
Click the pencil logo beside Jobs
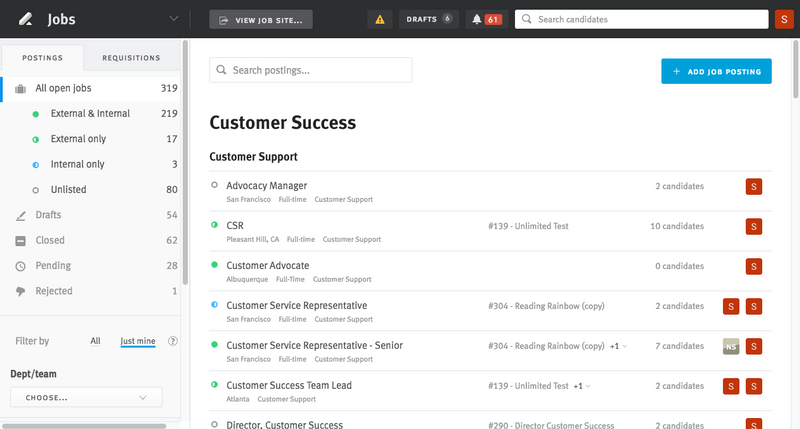[25, 19]
